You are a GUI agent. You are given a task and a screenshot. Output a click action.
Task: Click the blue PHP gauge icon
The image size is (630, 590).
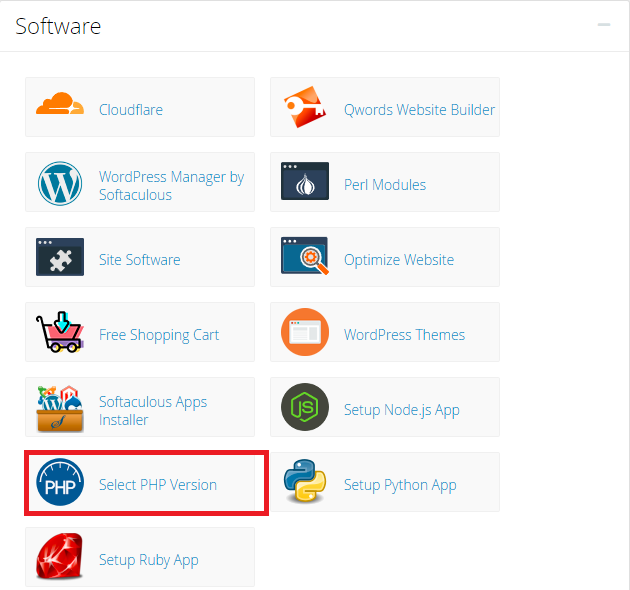60,484
